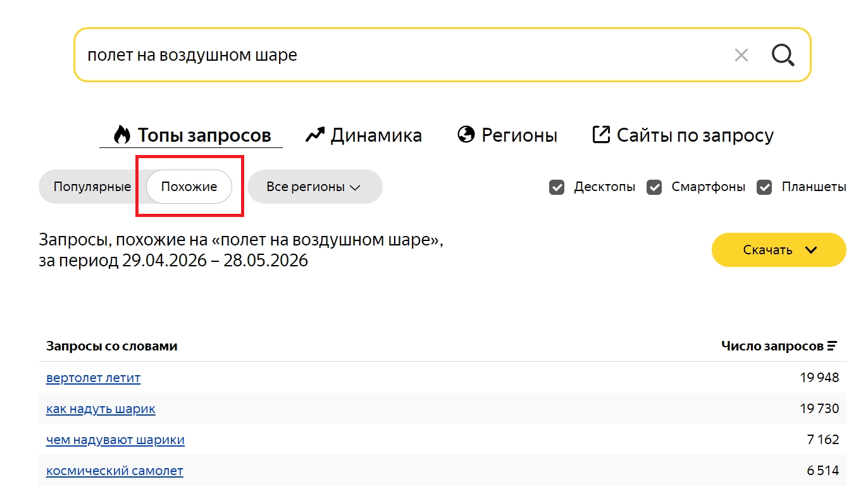Open the 'Сайты по запросу' tab

[683, 135]
